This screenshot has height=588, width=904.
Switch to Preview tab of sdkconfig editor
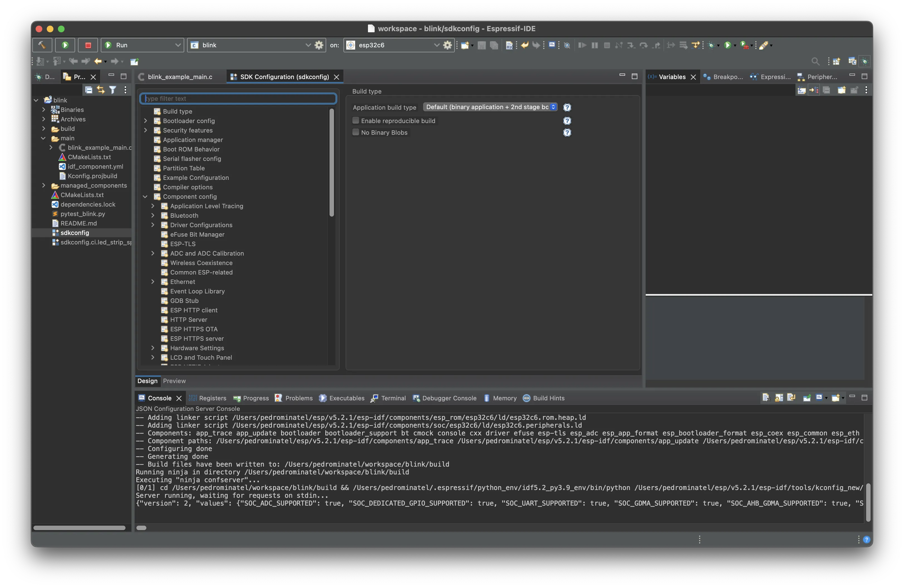[174, 381]
